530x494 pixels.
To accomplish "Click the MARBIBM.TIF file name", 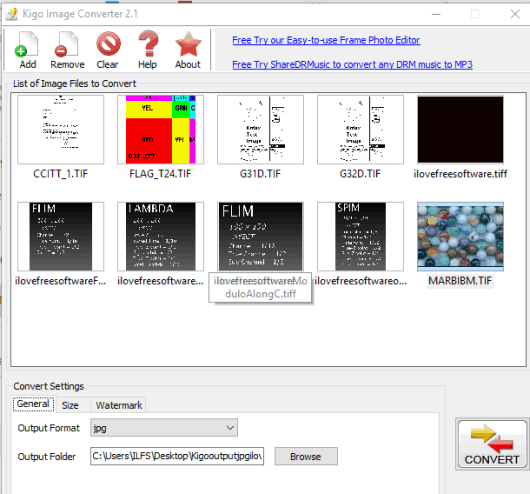I will pyautogui.click(x=460, y=281).
